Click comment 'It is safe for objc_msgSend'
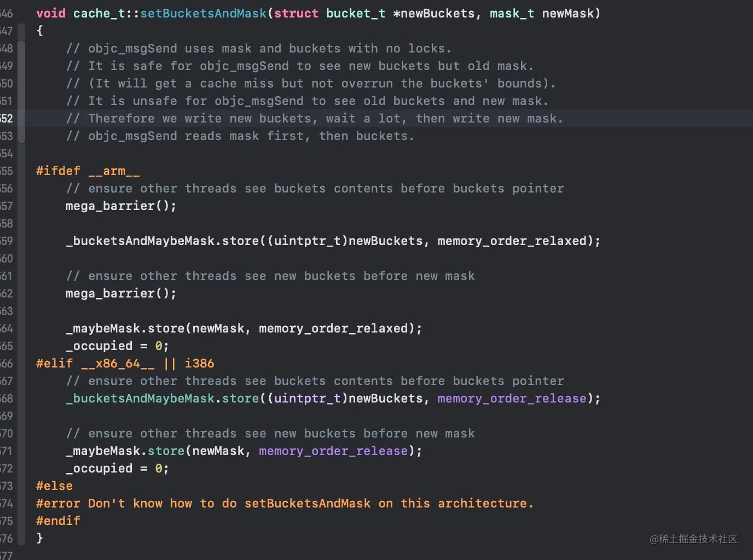 tap(299, 66)
